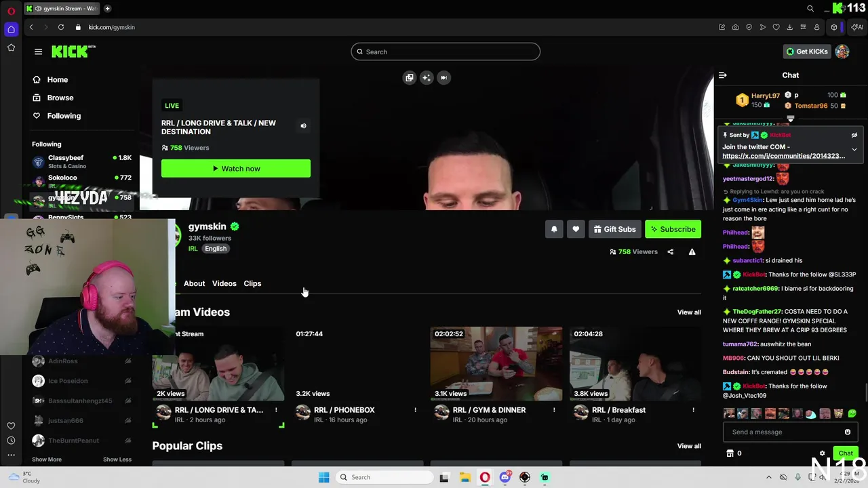The width and height of the screenshot is (868, 488).
Task: Open the emoji picker in chat input
Action: pyautogui.click(x=848, y=432)
